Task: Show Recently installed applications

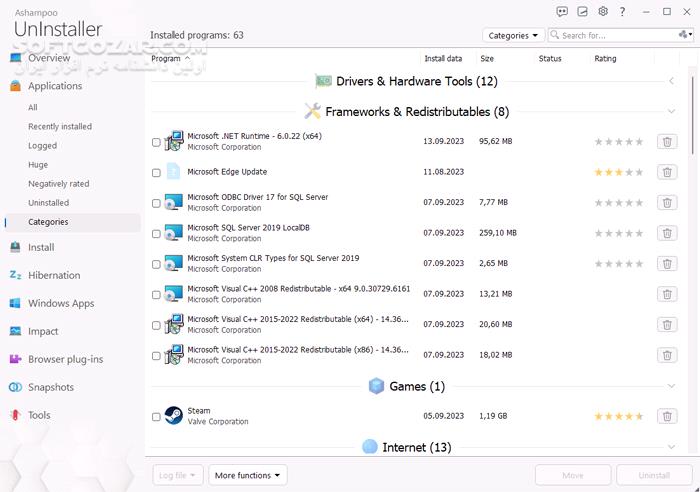Action: pyautogui.click(x=60, y=126)
